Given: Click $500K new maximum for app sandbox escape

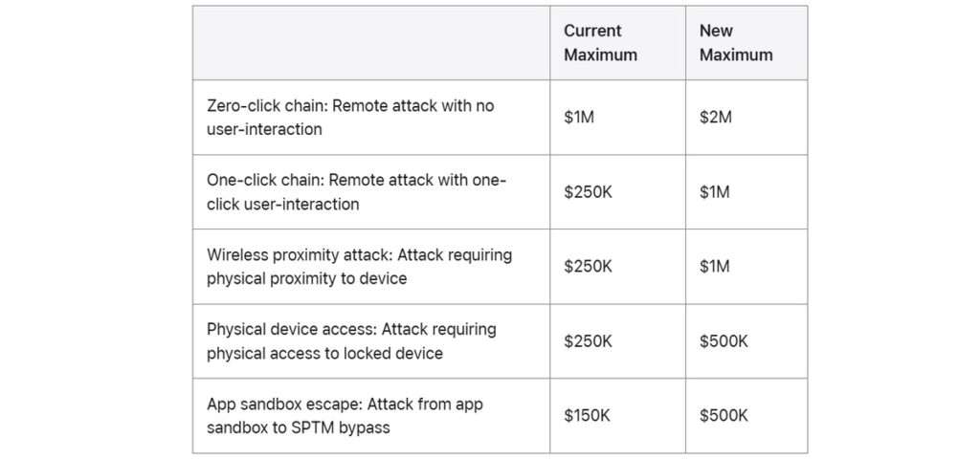Looking at the screenshot, I should tap(724, 416).
